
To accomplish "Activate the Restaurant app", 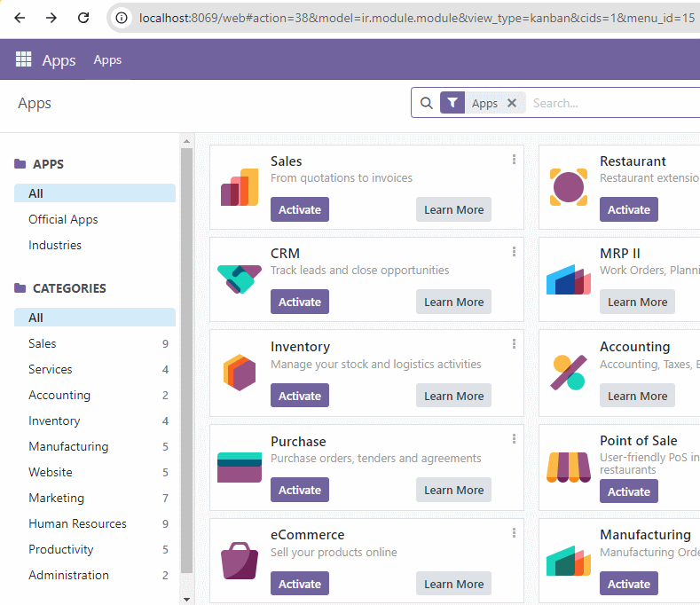I will point(628,209).
